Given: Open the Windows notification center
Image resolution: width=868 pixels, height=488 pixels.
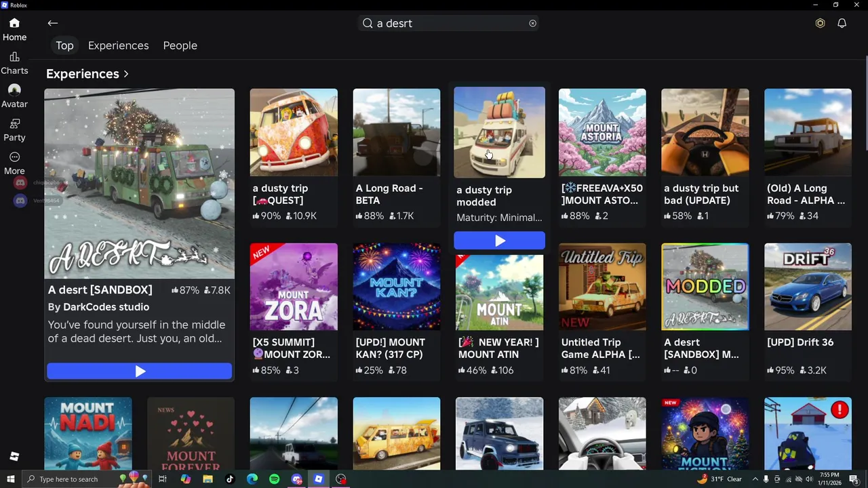Looking at the screenshot, I should point(853,479).
